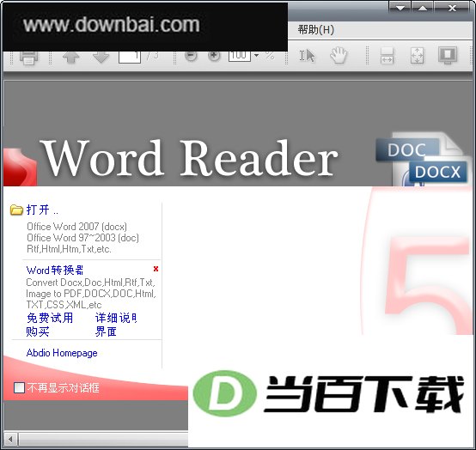Click the text Office Word 97~2003 (doc)
The height and width of the screenshot is (450, 476).
pos(82,238)
